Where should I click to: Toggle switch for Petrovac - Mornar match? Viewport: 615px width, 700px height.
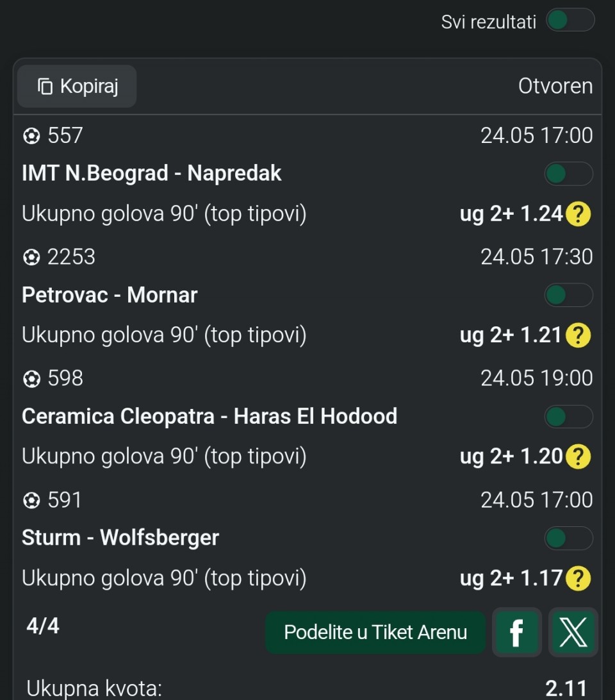(569, 295)
